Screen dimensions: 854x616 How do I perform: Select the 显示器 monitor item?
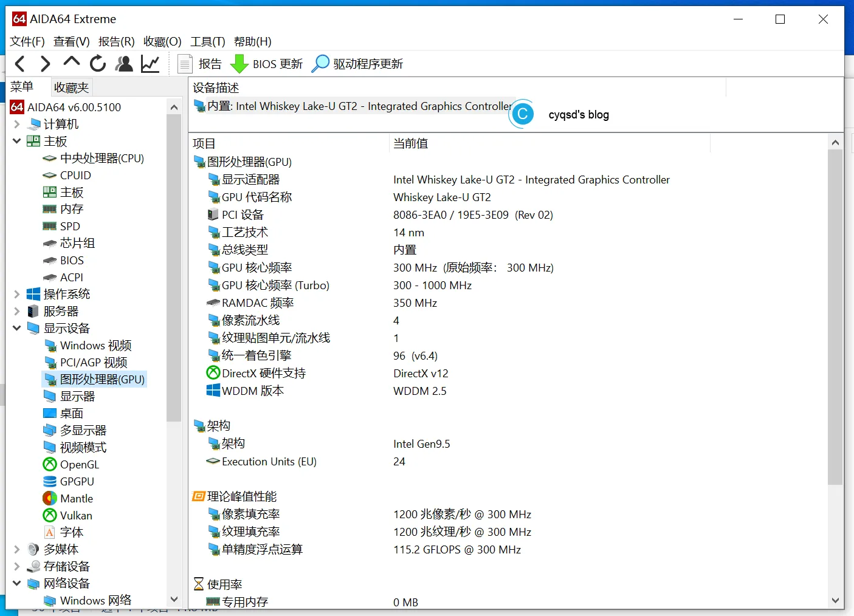70,396
